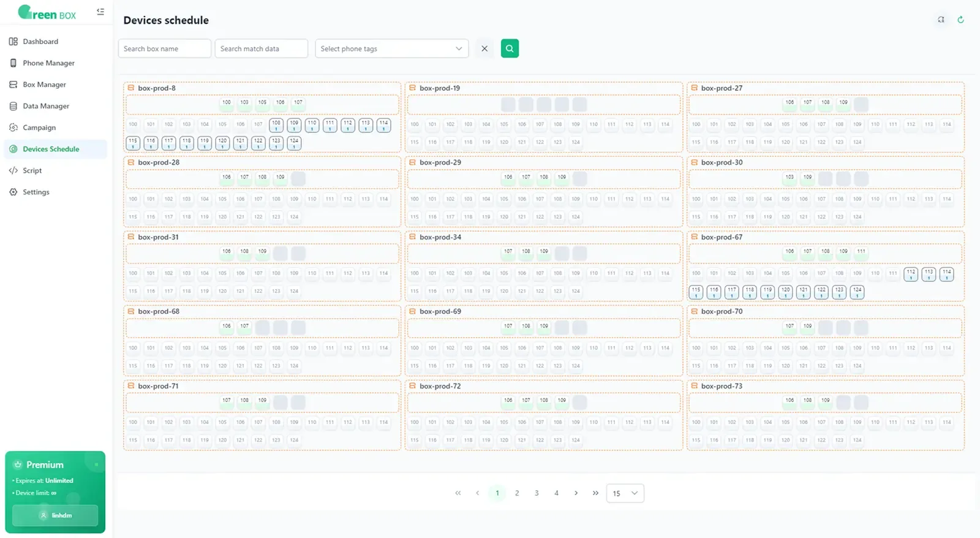
Task: Jump to last page double arrow
Action: tap(595, 493)
